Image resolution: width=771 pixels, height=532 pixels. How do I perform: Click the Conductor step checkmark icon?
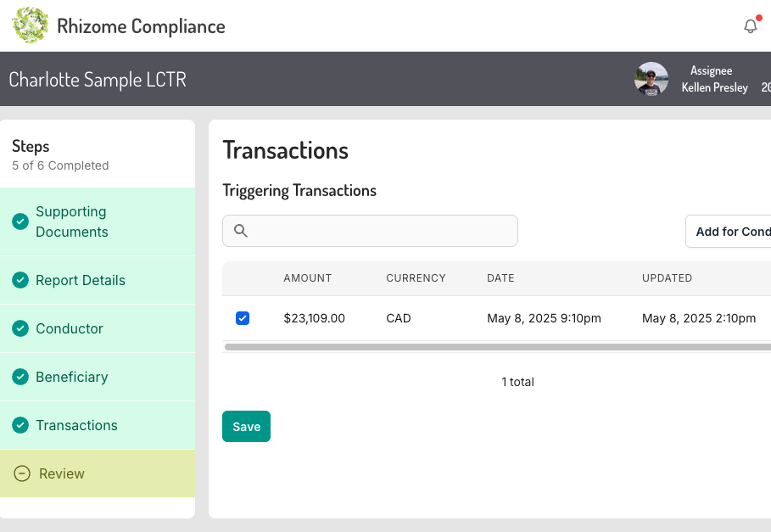(20, 328)
